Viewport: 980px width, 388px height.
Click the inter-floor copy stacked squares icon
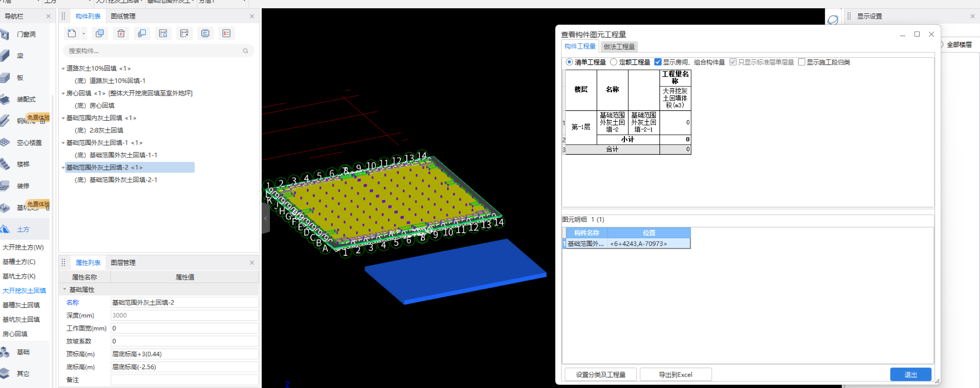click(x=142, y=33)
